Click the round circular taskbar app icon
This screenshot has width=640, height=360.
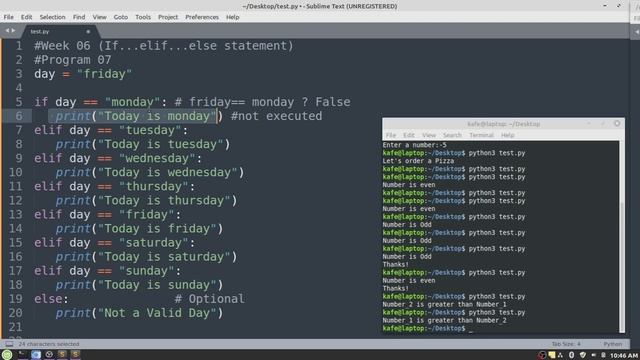click(49, 355)
